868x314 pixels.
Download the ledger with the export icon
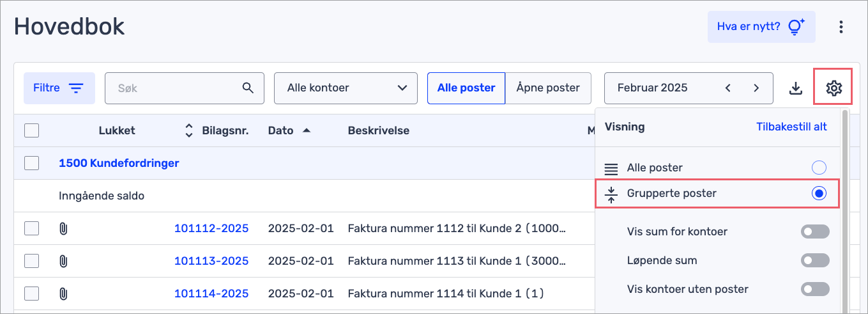coord(795,88)
